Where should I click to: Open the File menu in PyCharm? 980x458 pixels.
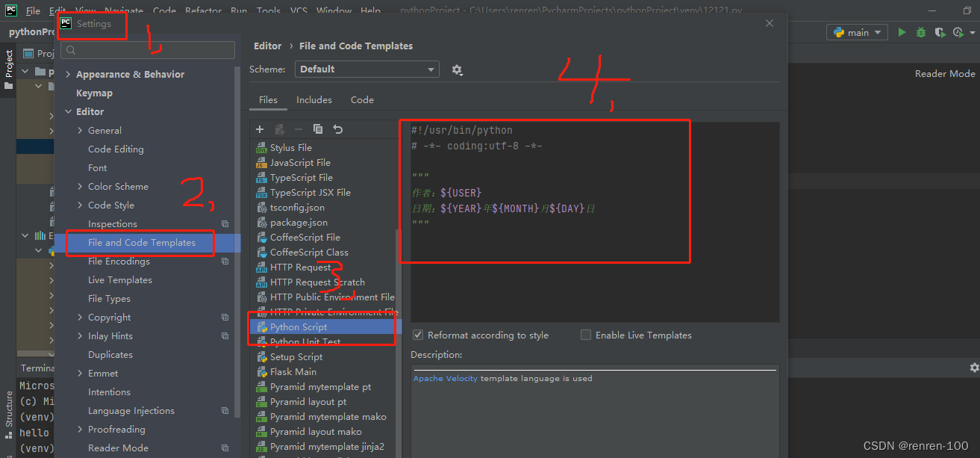(x=34, y=11)
